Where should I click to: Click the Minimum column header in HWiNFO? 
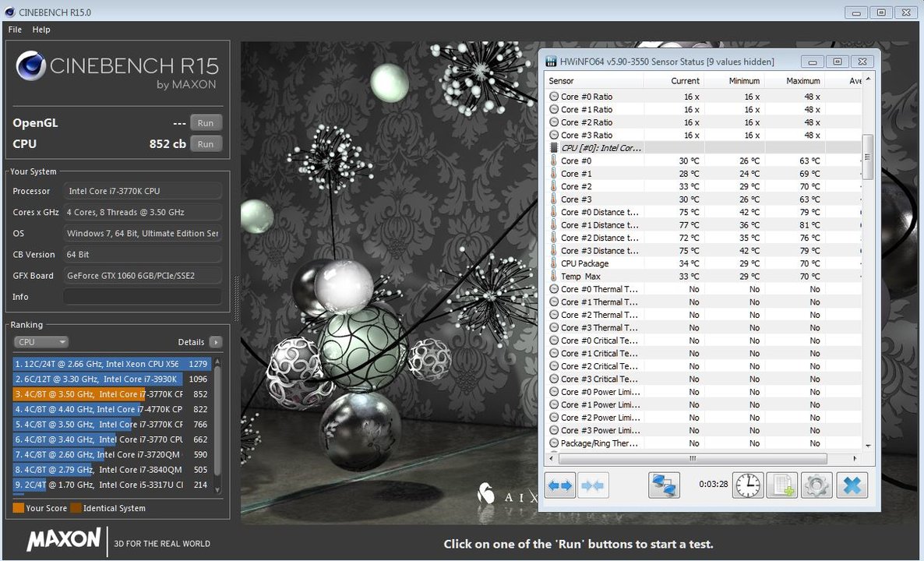[x=734, y=81]
